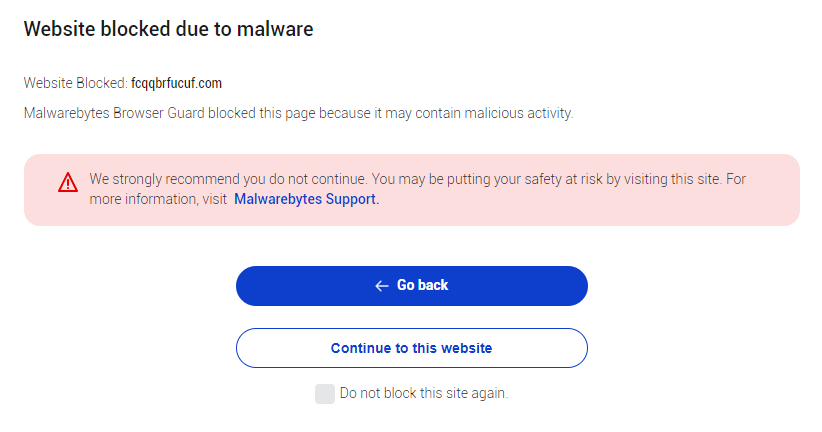Click the "Do not block this site again." label
This screenshot has width=822, height=432.
pos(424,394)
